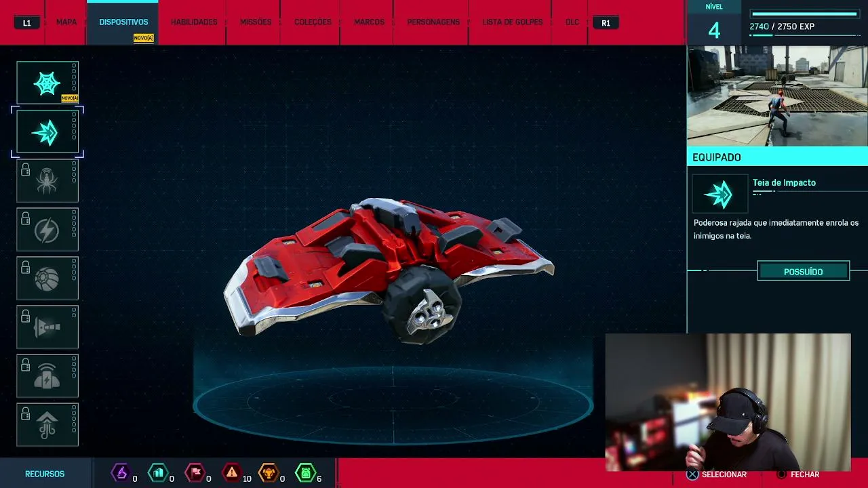Open the DLC tab
The image size is (868, 488).
[x=572, y=22]
